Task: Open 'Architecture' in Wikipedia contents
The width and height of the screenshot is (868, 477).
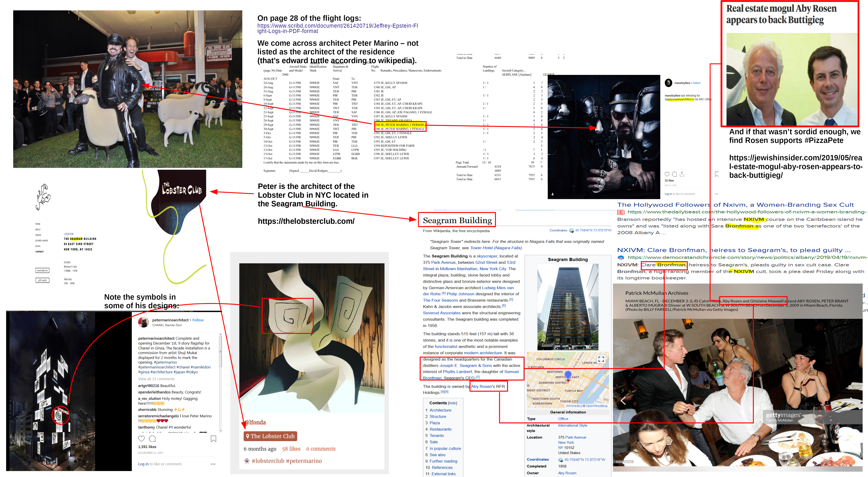Action: click(x=440, y=410)
